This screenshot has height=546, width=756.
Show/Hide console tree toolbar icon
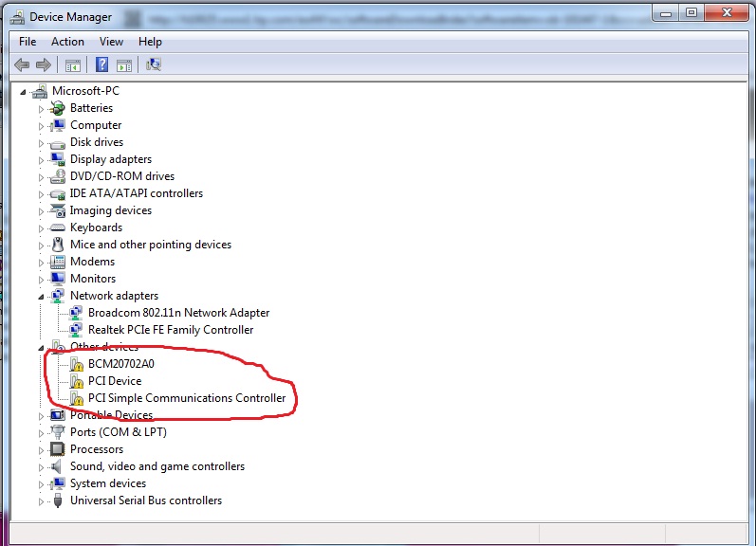point(72,65)
